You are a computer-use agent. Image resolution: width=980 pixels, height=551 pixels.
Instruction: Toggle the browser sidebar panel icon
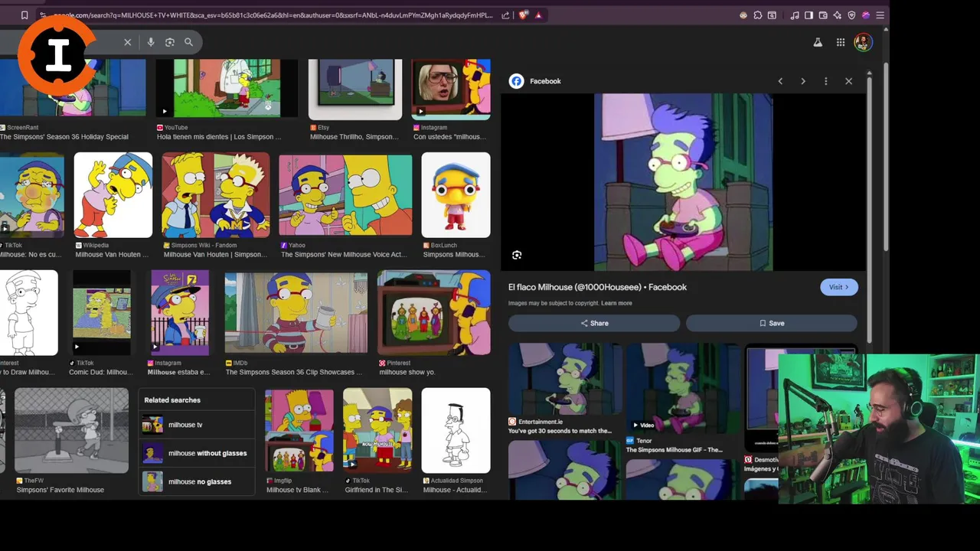808,15
